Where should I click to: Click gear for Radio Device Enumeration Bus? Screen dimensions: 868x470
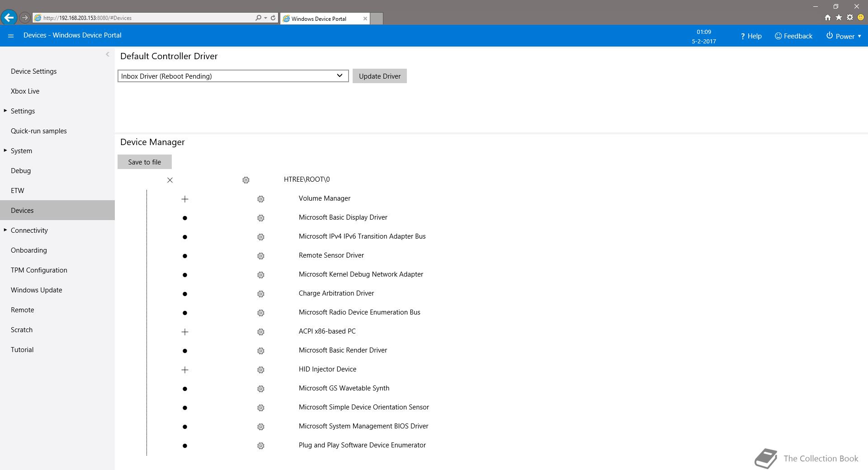261,313
